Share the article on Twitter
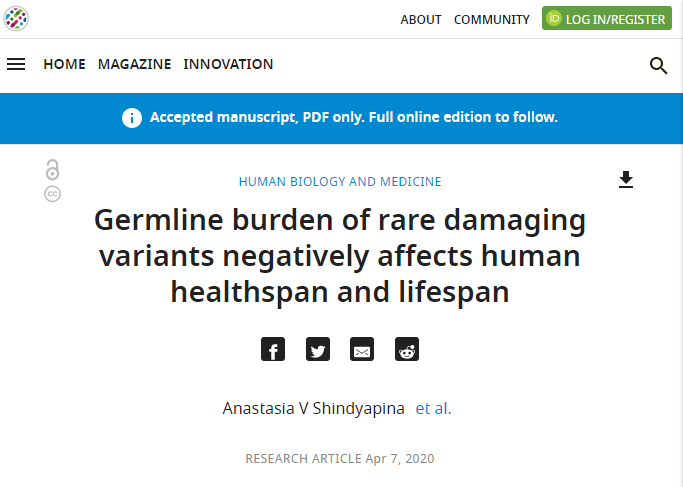Viewport: 683px width, 487px height. [318, 349]
